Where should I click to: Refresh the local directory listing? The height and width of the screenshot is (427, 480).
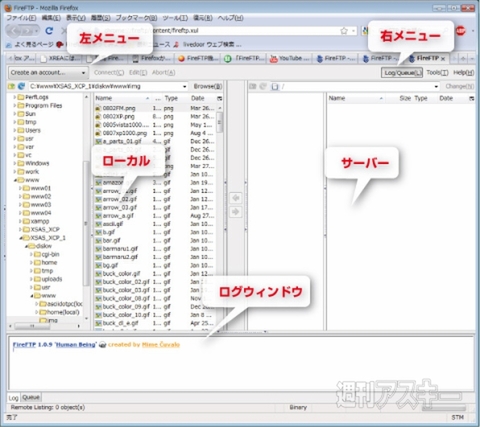(21, 86)
